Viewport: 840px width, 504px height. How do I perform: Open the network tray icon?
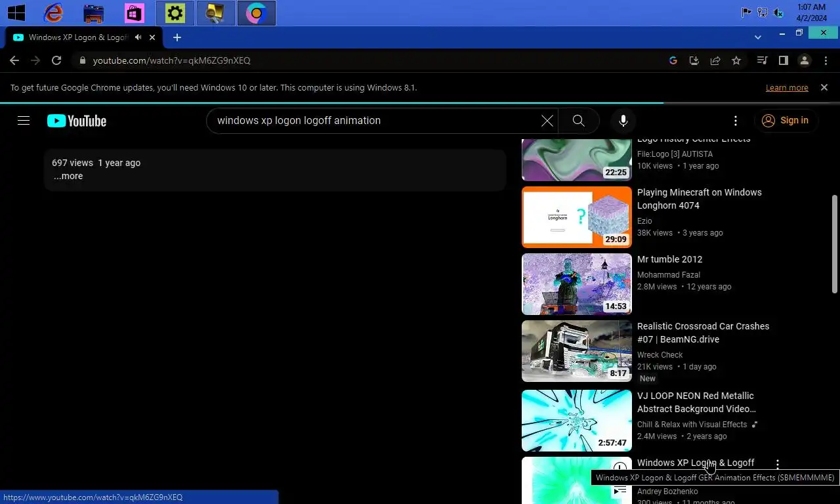point(763,12)
